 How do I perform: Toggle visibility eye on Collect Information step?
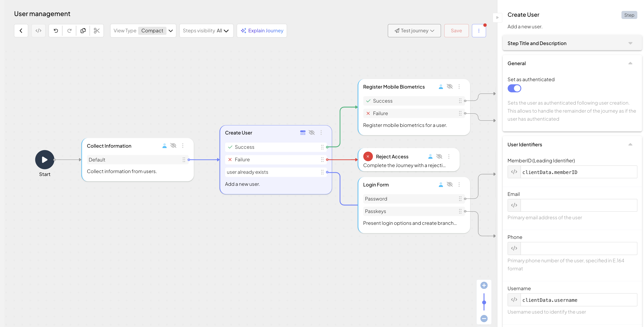[x=173, y=146]
